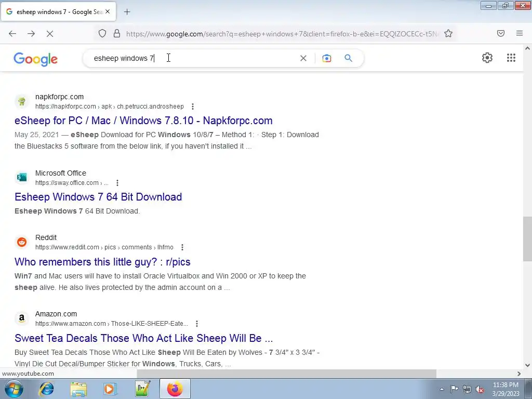View site security padlock info
The image size is (532, 399).
click(117, 33)
